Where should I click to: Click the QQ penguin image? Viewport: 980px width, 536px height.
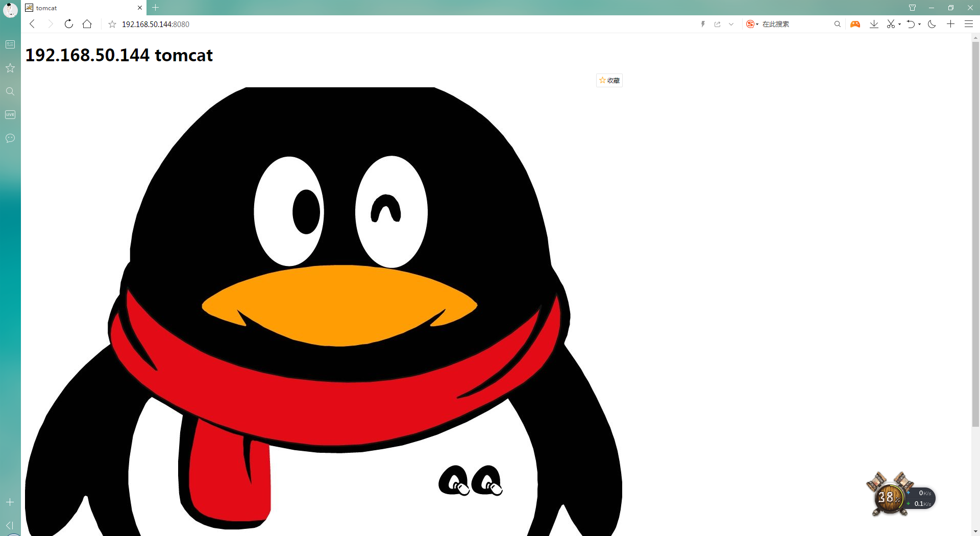(324, 311)
